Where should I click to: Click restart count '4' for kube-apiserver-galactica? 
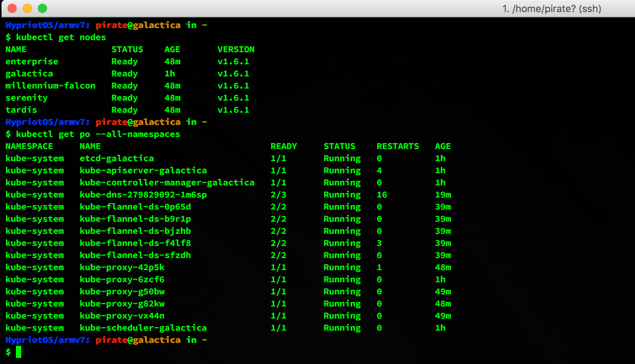pyautogui.click(x=379, y=171)
